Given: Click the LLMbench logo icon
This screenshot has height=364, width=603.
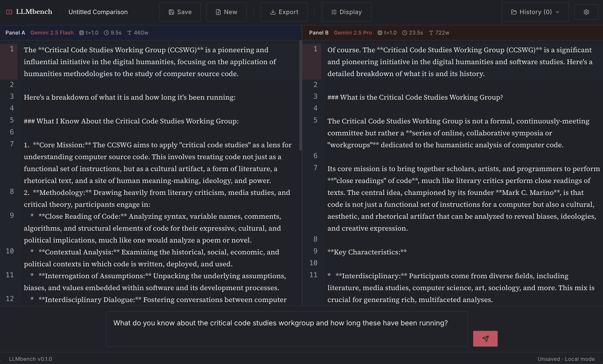Looking at the screenshot, I should (x=9, y=12).
